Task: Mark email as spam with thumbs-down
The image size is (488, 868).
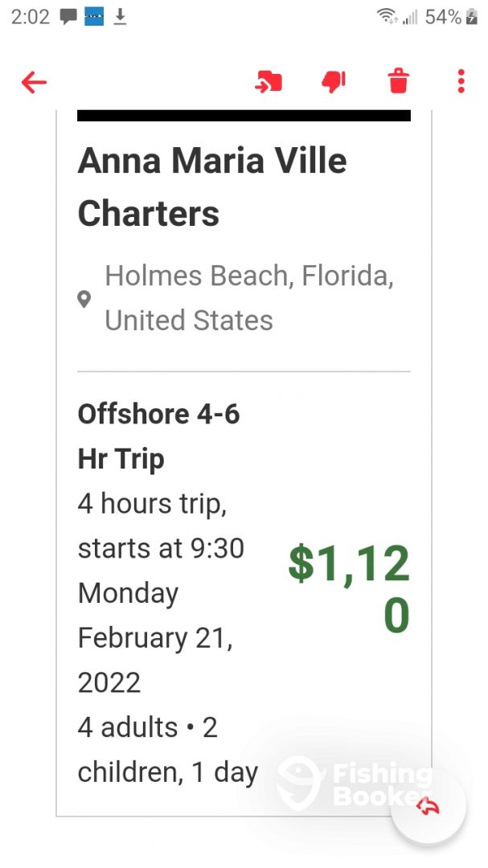Action: pos(334,81)
